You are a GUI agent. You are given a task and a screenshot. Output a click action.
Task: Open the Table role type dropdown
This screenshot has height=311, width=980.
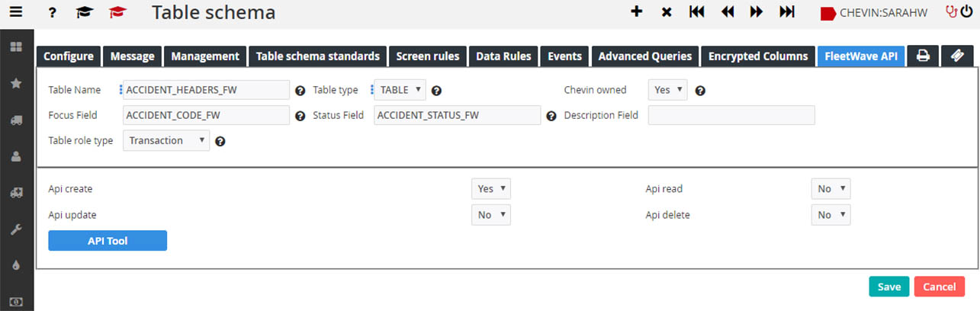pos(165,140)
